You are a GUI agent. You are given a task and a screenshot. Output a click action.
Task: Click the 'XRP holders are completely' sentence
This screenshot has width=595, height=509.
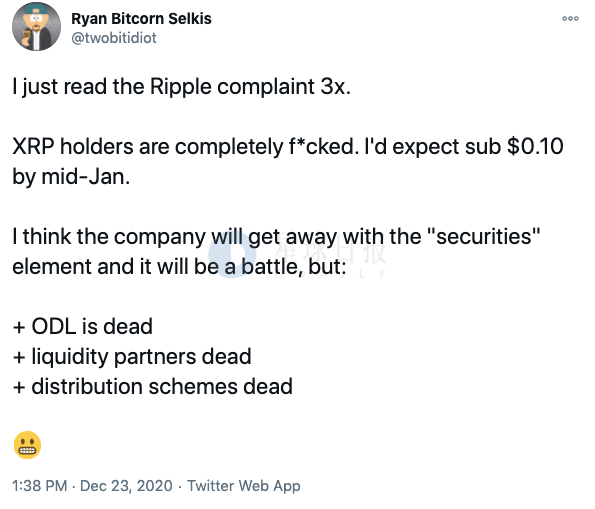point(148,147)
